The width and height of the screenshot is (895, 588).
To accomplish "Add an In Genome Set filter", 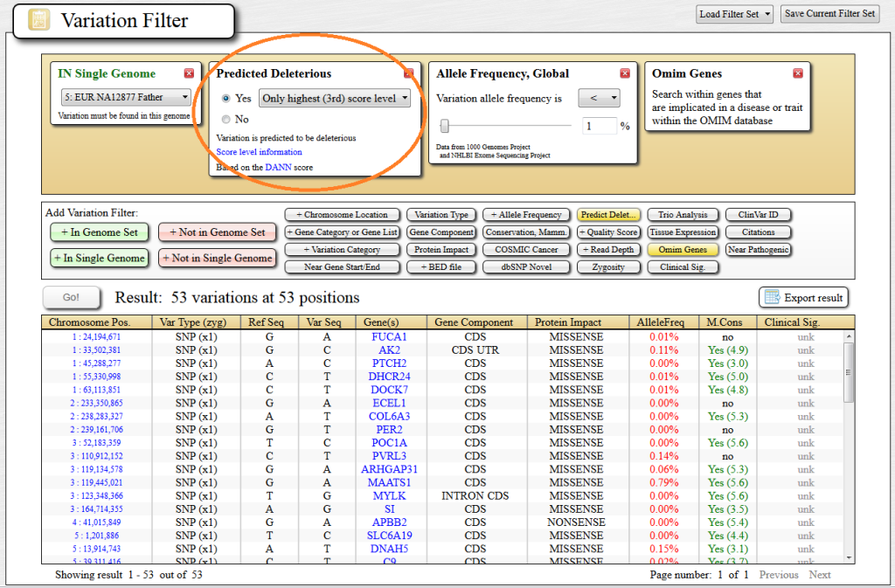I will coord(99,232).
